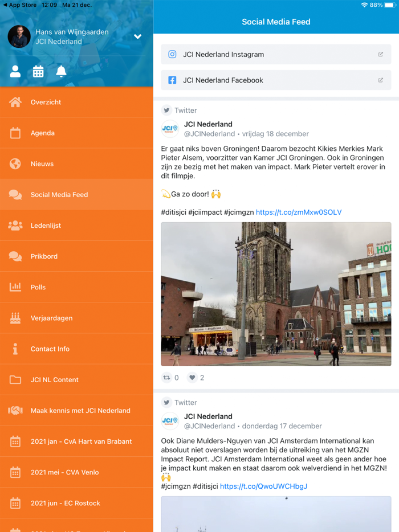Go to Overzicht menu item

[x=76, y=102]
